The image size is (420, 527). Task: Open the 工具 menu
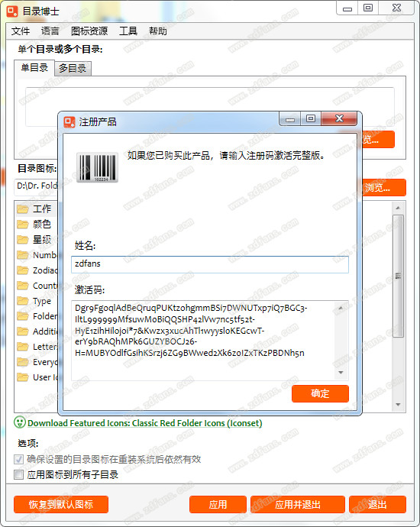tap(128, 31)
